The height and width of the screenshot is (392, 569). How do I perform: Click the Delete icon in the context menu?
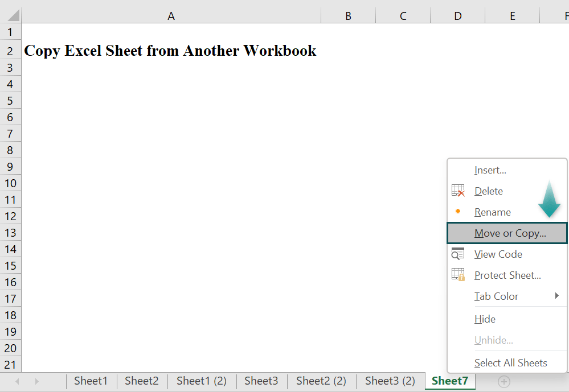[x=458, y=191]
